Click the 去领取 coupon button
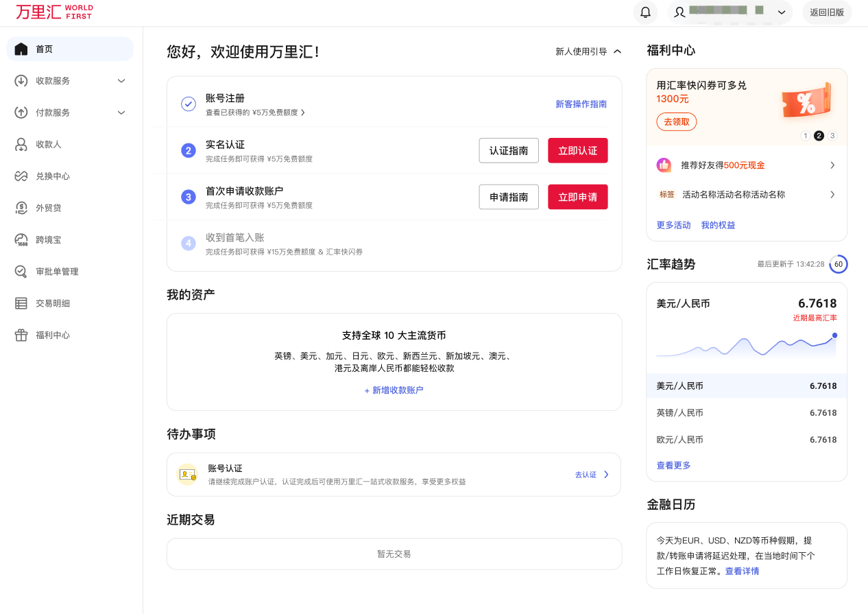The width and height of the screenshot is (868, 614). click(677, 121)
